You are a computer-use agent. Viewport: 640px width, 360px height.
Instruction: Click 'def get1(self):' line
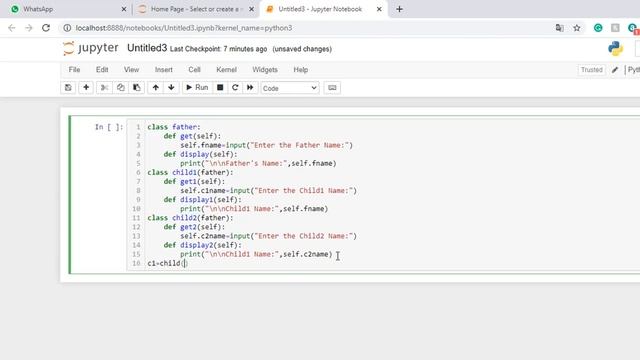[x=194, y=182]
